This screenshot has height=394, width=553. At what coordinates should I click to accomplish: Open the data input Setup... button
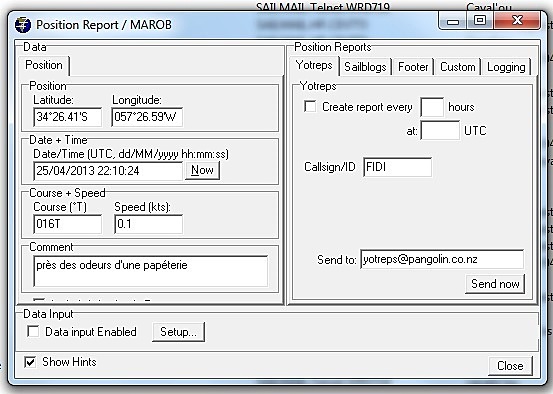pyautogui.click(x=178, y=332)
